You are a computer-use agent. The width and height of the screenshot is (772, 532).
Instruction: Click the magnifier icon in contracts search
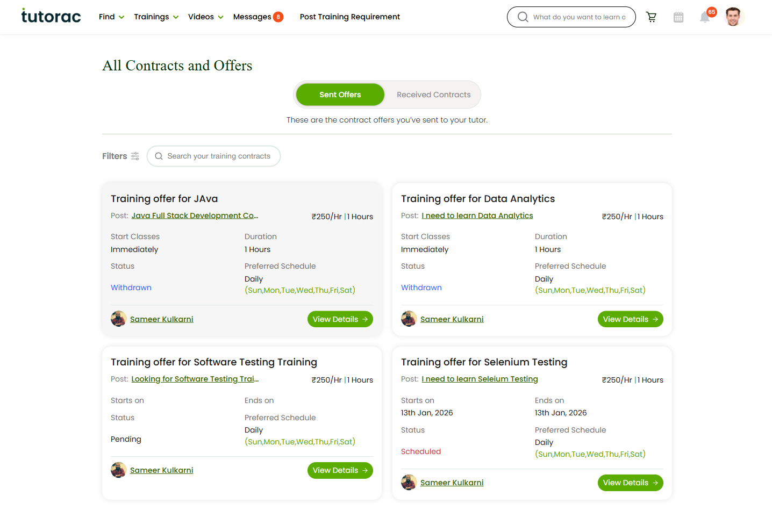click(x=159, y=156)
